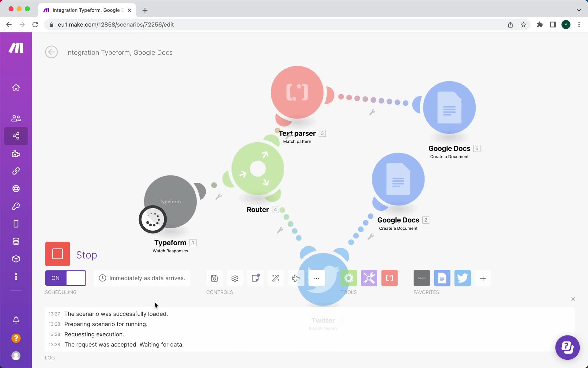The image size is (588, 368).
Task: Select Google Docs favorite icon
Action: (x=442, y=278)
